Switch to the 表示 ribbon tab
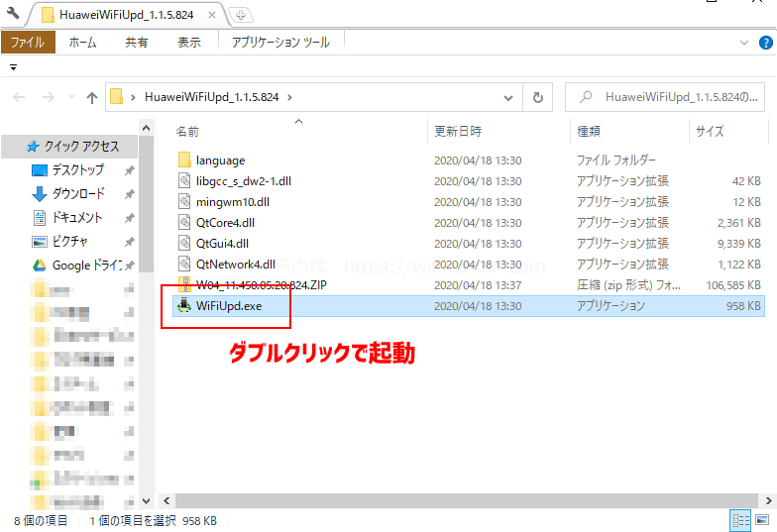 tap(189, 43)
